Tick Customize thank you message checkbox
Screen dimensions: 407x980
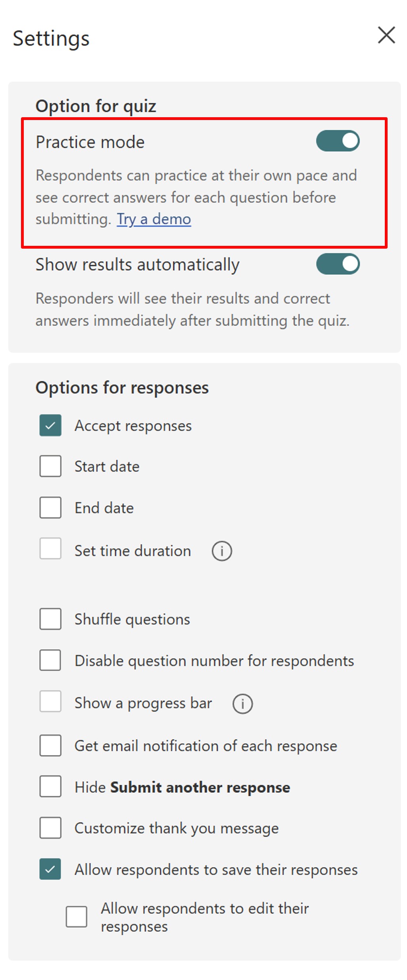(x=50, y=828)
